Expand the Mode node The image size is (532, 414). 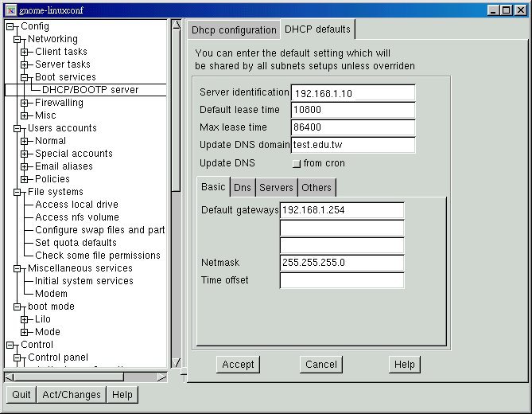pos(24,332)
